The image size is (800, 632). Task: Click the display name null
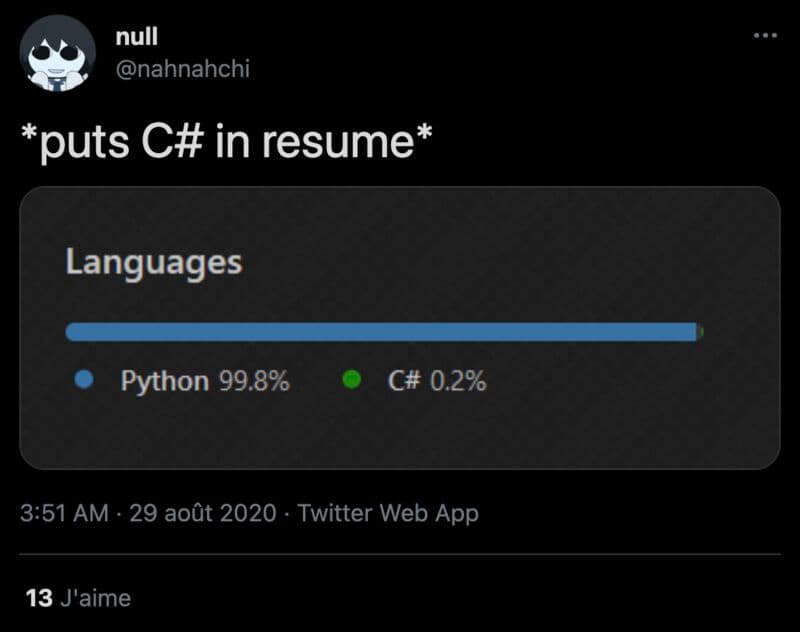(x=137, y=37)
